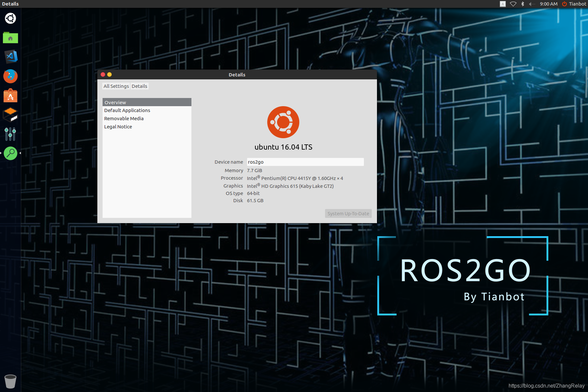Open the Tianbot session power menu

tap(574, 4)
